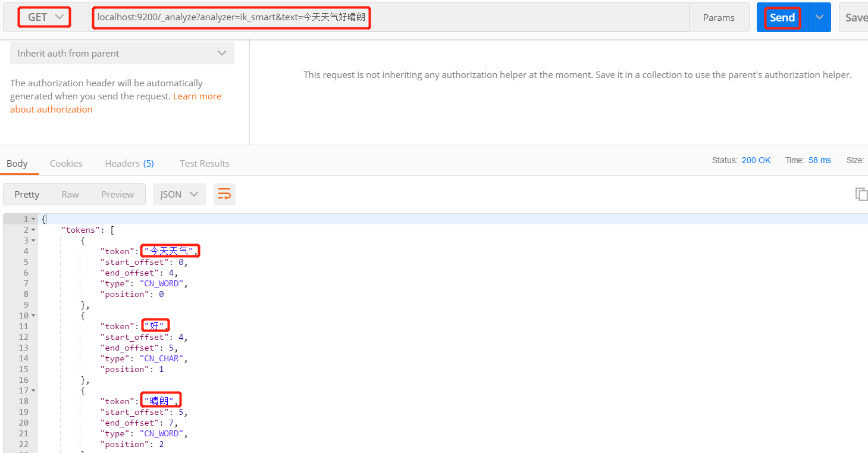Open the Test Results tab

tap(205, 163)
